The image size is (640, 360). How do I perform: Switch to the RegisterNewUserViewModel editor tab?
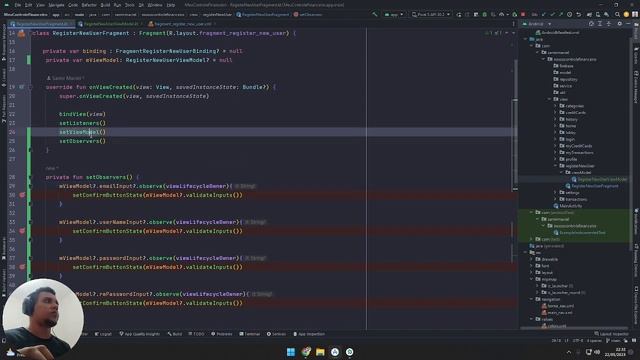point(109,24)
